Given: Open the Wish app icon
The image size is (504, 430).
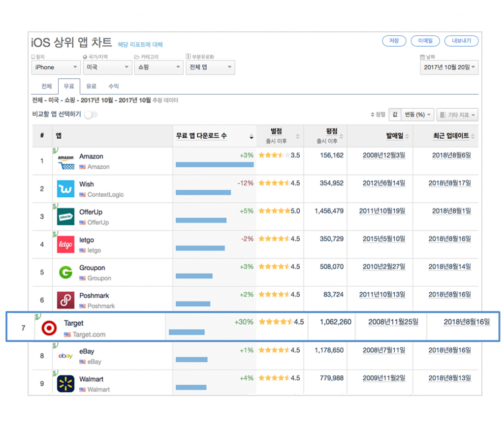Looking at the screenshot, I should coord(65,189).
